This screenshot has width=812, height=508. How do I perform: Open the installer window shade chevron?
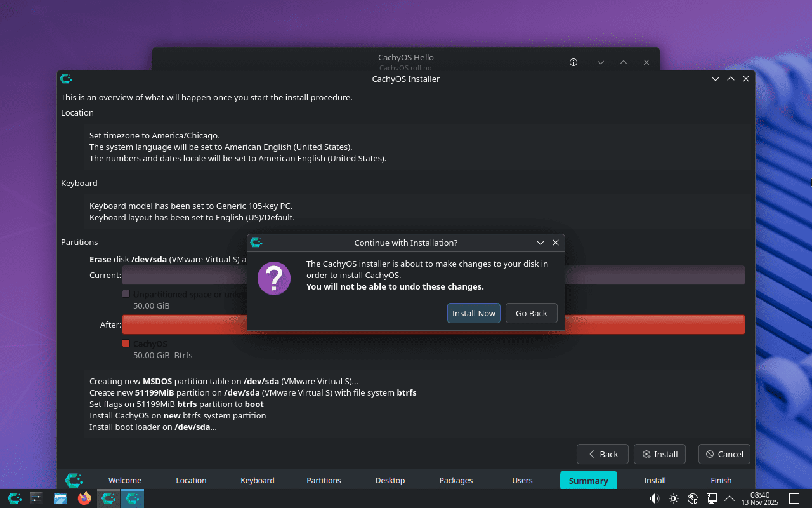(x=716, y=78)
